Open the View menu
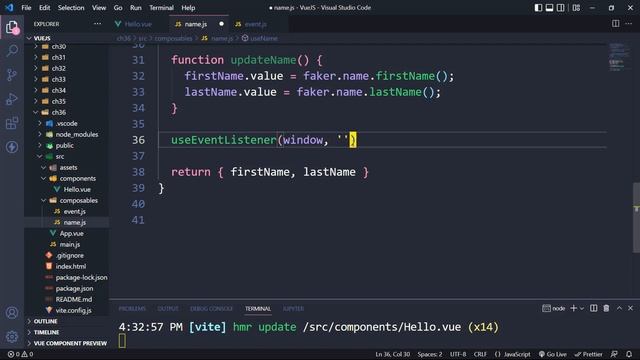 (x=99, y=8)
